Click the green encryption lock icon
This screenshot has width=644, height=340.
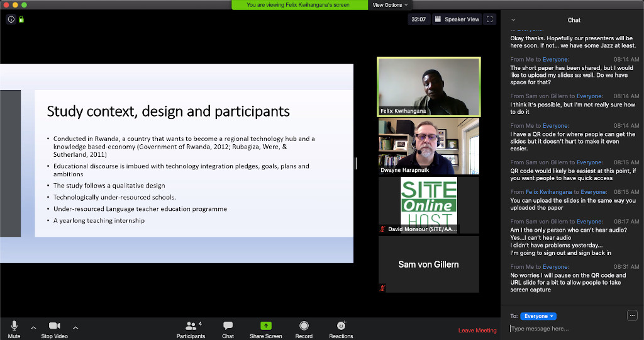[21, 20]
